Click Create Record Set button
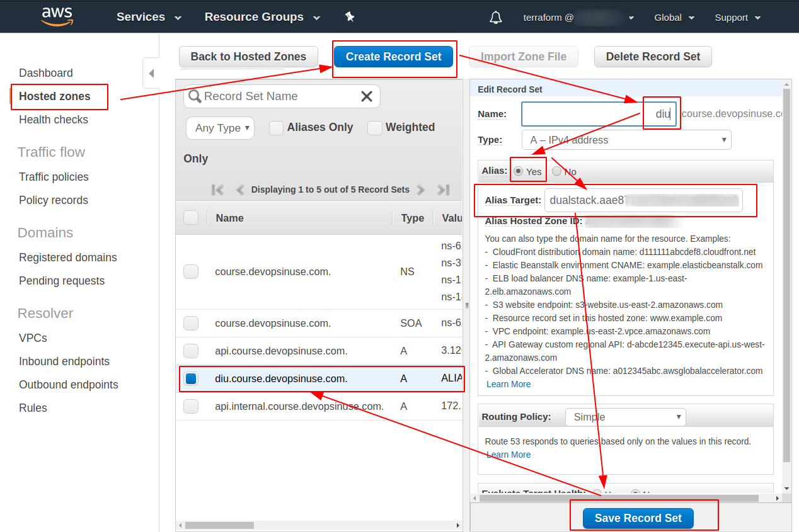This screenshot has height=532, width=799. coord(394,57)
